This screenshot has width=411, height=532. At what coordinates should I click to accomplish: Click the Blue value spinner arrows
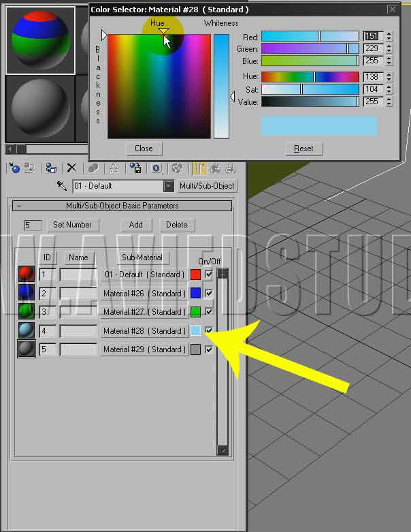tap(389, 61)
